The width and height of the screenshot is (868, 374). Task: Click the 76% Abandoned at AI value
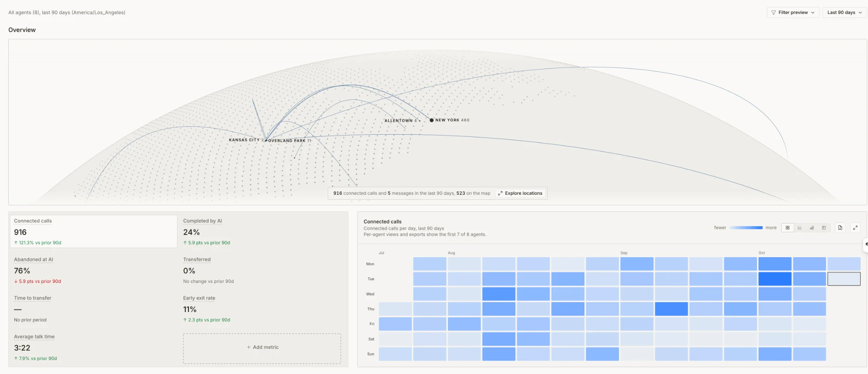pyautogui.click(x=22, y=271)
